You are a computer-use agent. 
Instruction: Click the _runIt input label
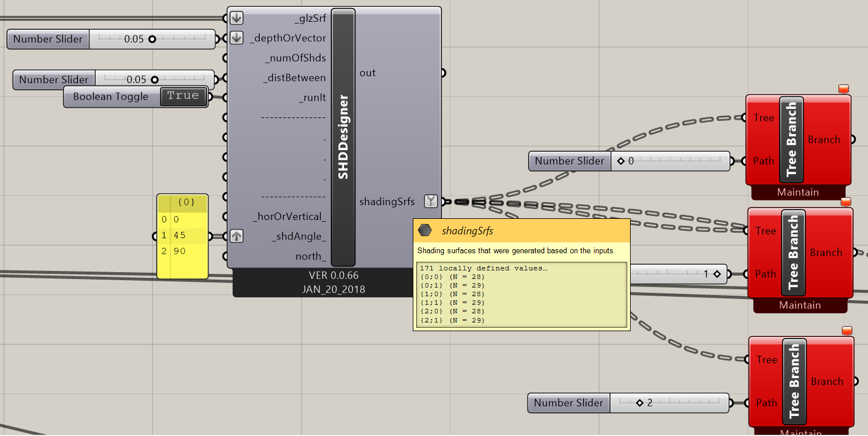(x=312, y=97)
